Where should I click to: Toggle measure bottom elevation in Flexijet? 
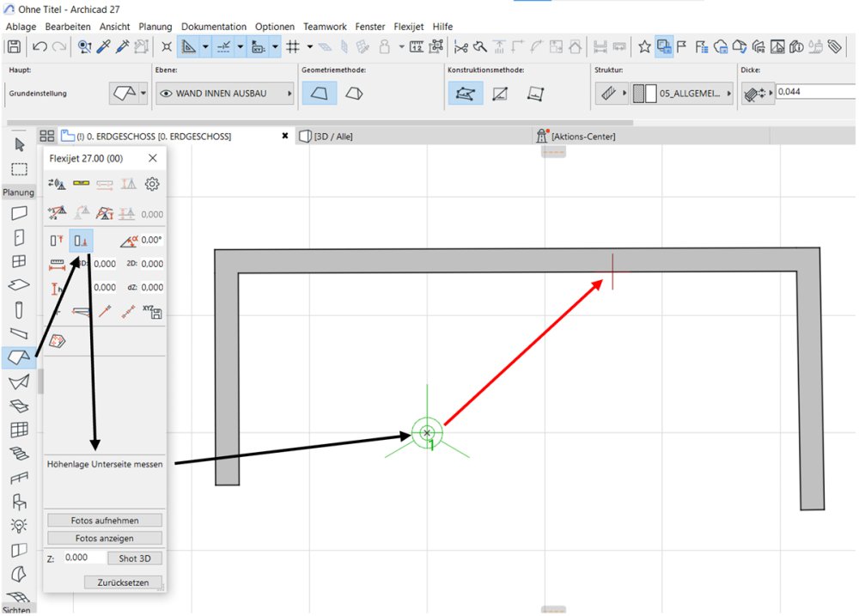[81, 241]
